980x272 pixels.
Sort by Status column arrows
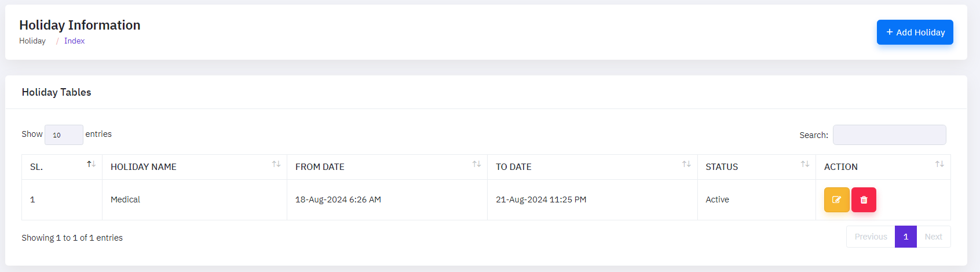[805, 164]
